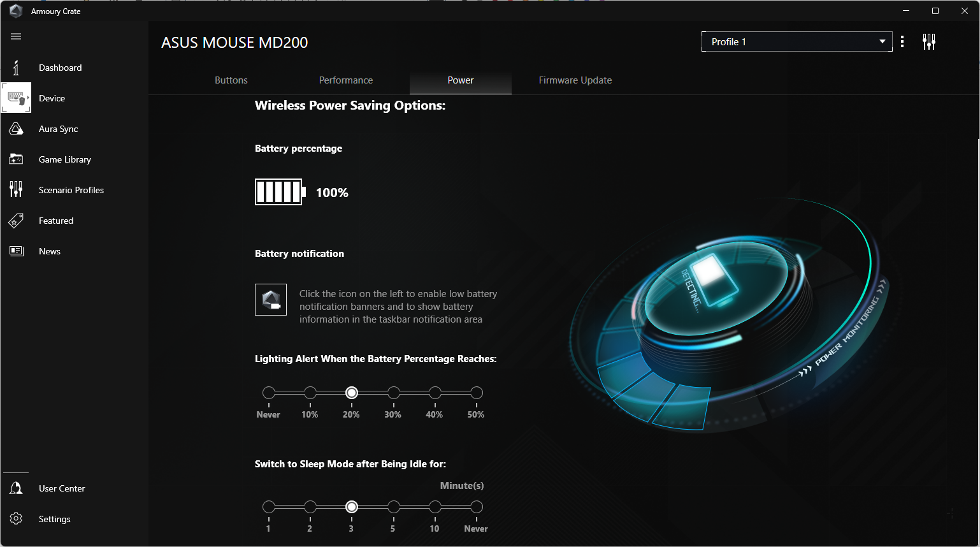The image size is (980, 547).
Task: Open Game Library label in sidebar
Action: coord(65,159)
